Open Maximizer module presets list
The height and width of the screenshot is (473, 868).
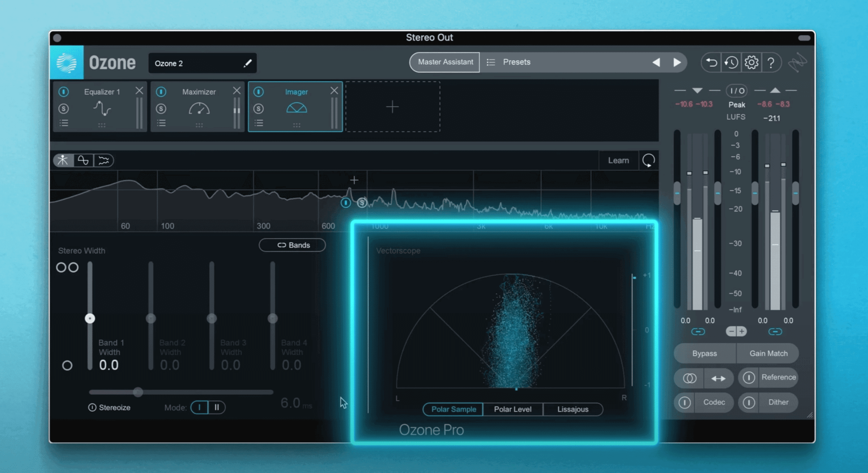coord(161,123)
